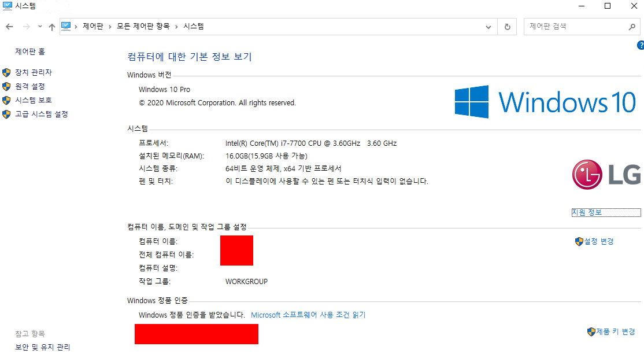Open the recent locations dropdown chevron
This screenshot has height=361, width=644.
click(40, 27)
